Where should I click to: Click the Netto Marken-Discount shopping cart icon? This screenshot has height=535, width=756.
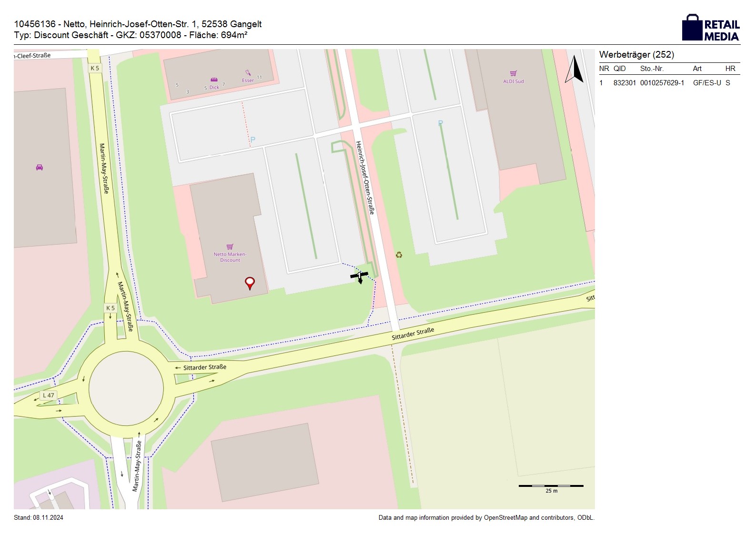(230, 247)
